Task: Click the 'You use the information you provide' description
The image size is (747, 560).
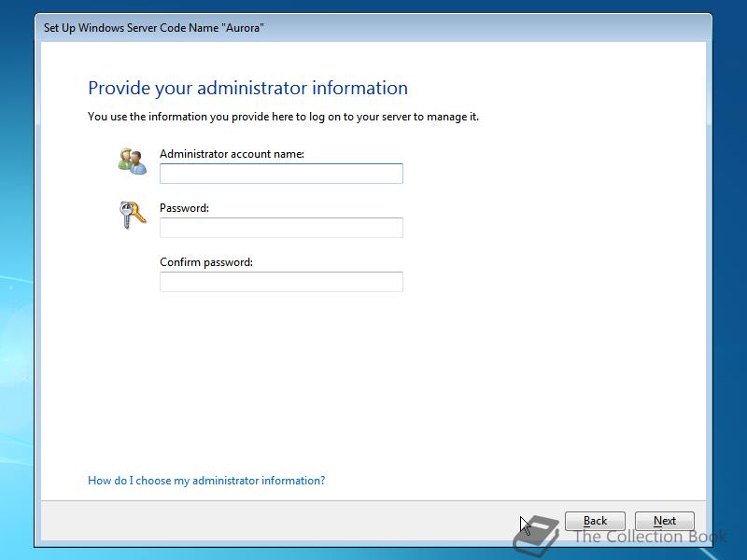Action: (283, 117)
